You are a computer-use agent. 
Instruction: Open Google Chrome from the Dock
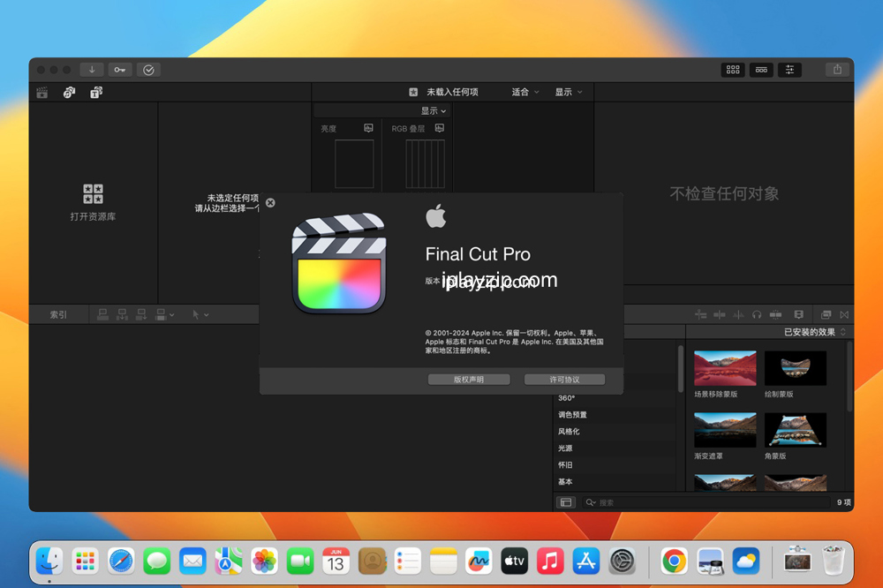(x=674, y=562)
